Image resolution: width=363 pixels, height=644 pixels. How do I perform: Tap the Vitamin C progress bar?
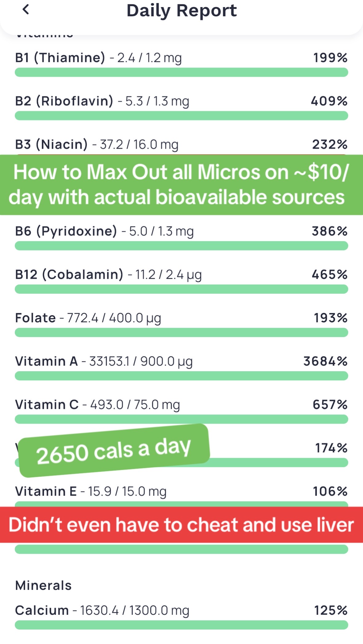pyautogui.click(x=181, y=419)
